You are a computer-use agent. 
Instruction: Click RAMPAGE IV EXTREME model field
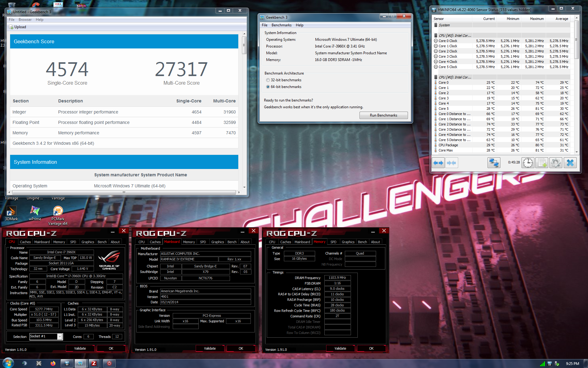(189, 259)
